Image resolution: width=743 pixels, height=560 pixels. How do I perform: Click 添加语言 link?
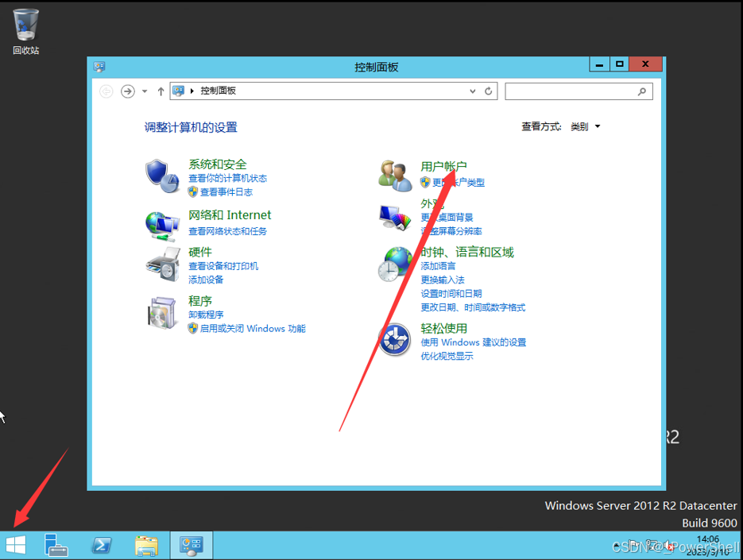click(x=438, y=266)
